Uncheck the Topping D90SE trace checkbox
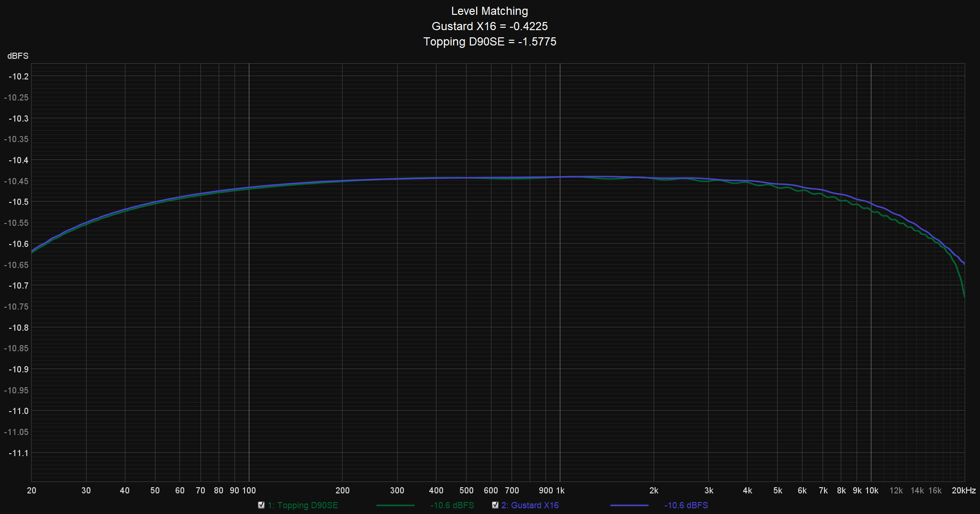980x514 pixels. (x=261, y=505)
